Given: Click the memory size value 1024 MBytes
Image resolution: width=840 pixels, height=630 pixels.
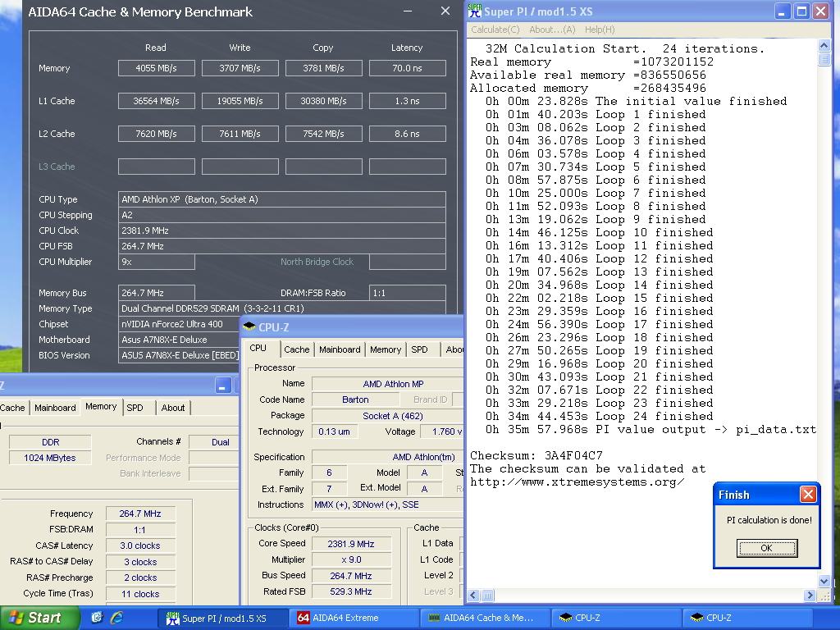Looking at the screenshot, I should click(x=50, y=458).
